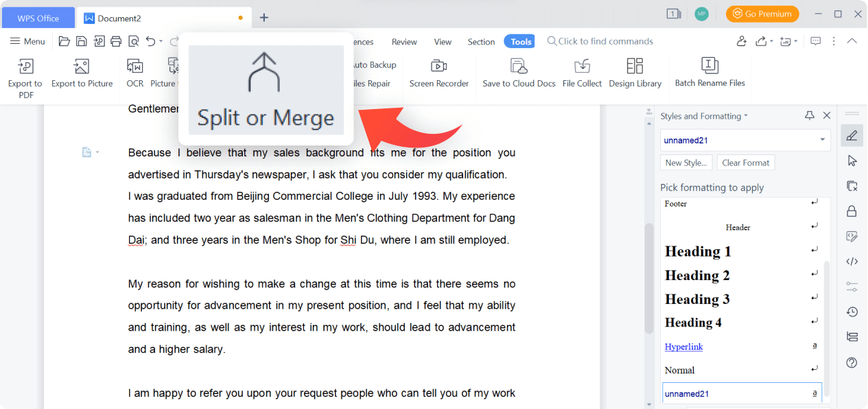Click Batch Rename Files icon
The image size is (868, 409).
pyautogui.click(x=709, y=73)
